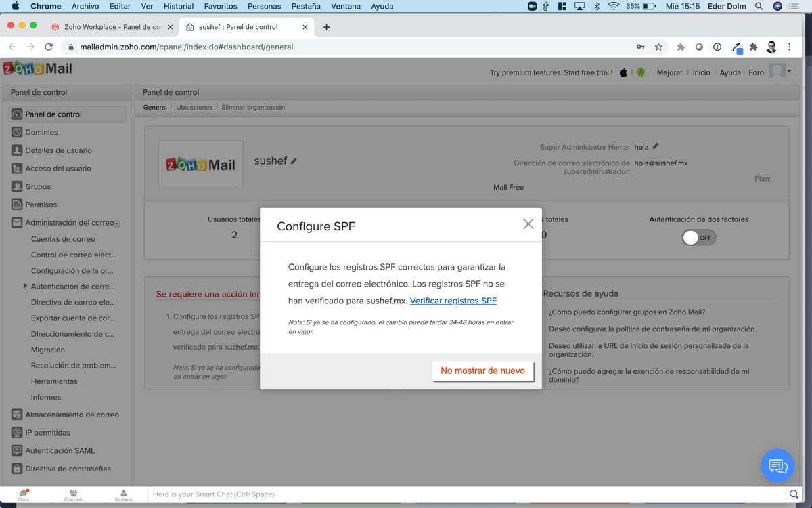
Task: Open Detalles de usuario section
Action: coord(58,150)
